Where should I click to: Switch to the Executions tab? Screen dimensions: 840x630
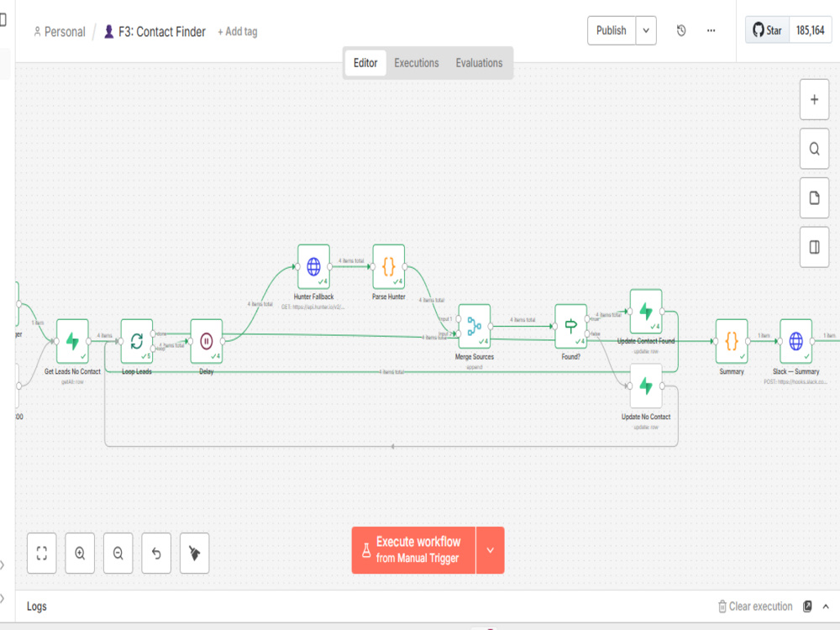[x=417, y=63]
